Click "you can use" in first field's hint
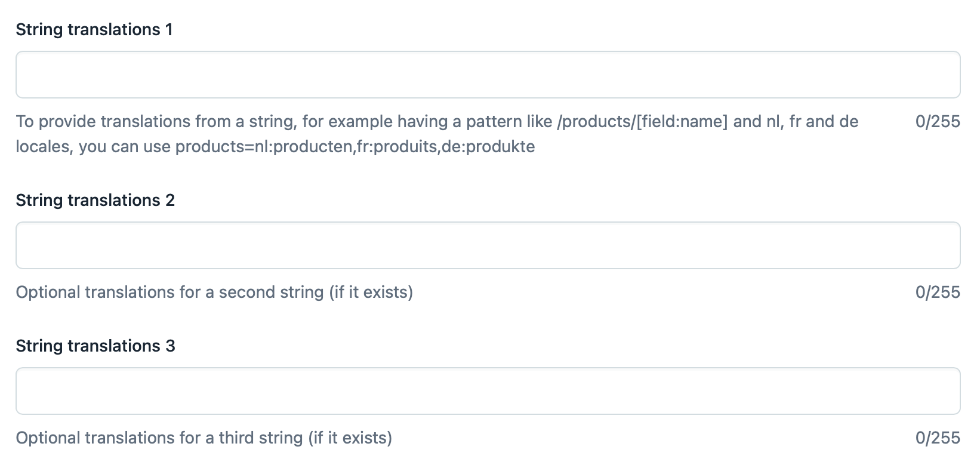The image size is (980, 468). [125, 147]
